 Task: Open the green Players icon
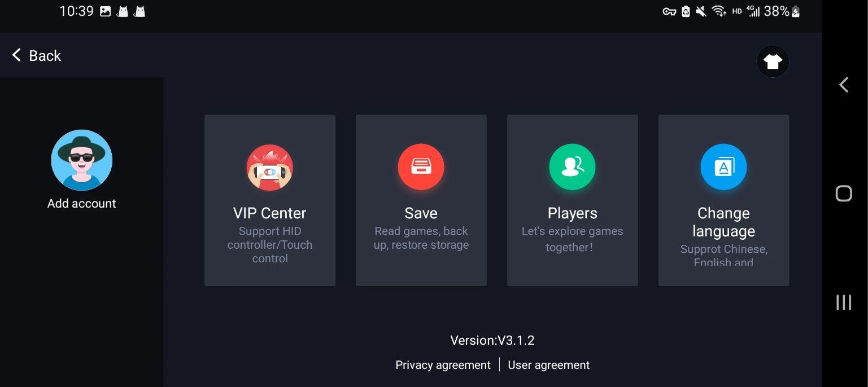[572, 167]
